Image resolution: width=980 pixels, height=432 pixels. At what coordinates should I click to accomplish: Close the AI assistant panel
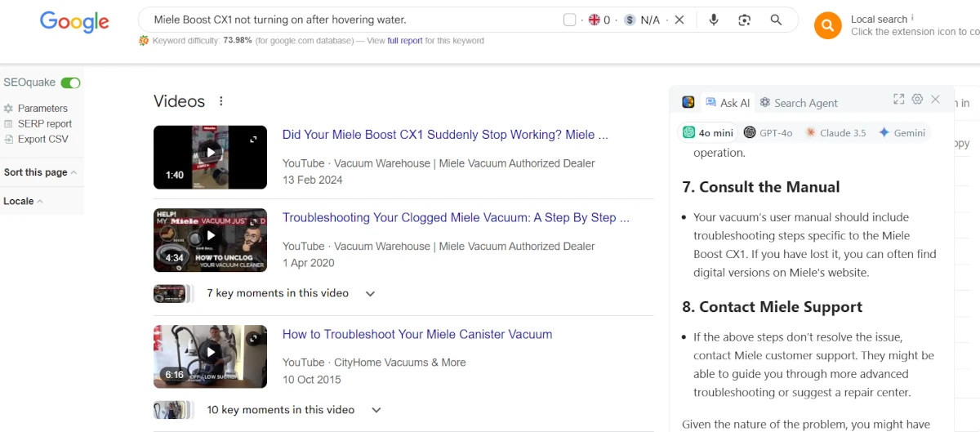936,99
